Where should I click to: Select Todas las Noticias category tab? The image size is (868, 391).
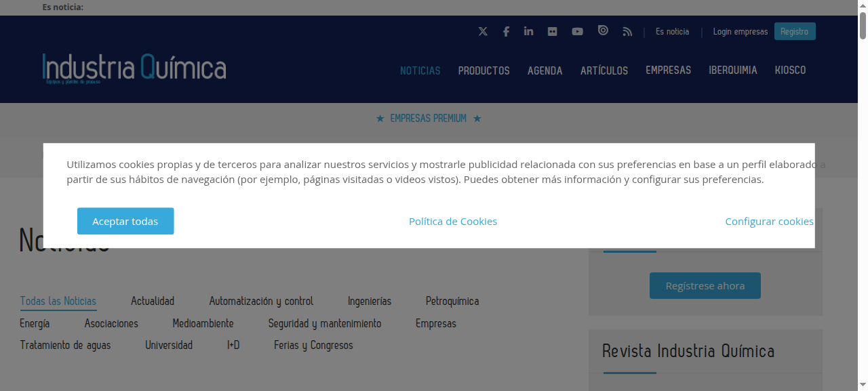(58, 301)
